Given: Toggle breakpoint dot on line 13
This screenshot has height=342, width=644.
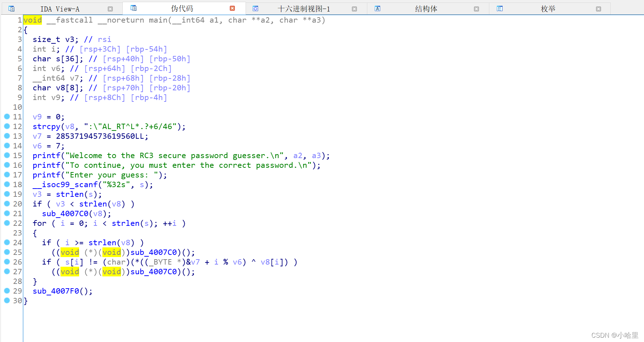Looking at the screenshot, I should click(x=7, y=136).
